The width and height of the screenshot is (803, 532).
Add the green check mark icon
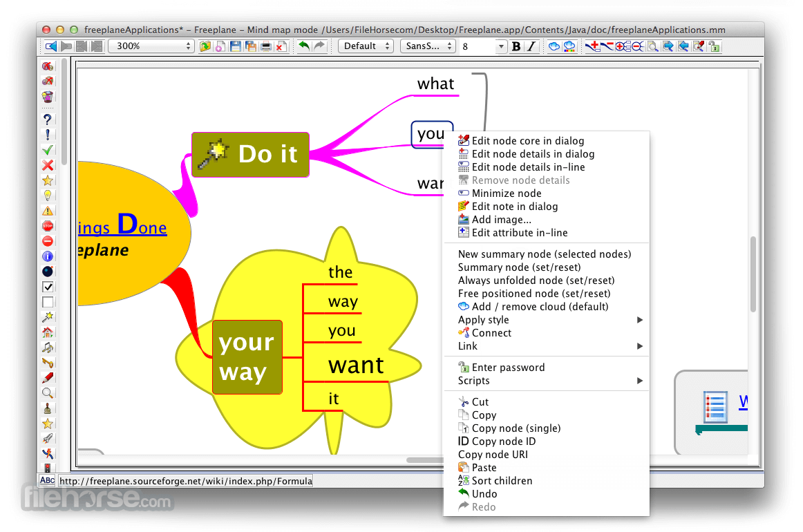click(x=48, y=150)
